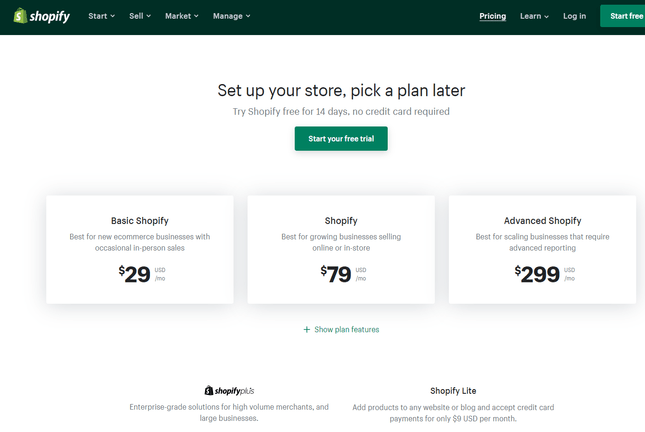Click the $29 Basic Shopify price

(135, 274)
